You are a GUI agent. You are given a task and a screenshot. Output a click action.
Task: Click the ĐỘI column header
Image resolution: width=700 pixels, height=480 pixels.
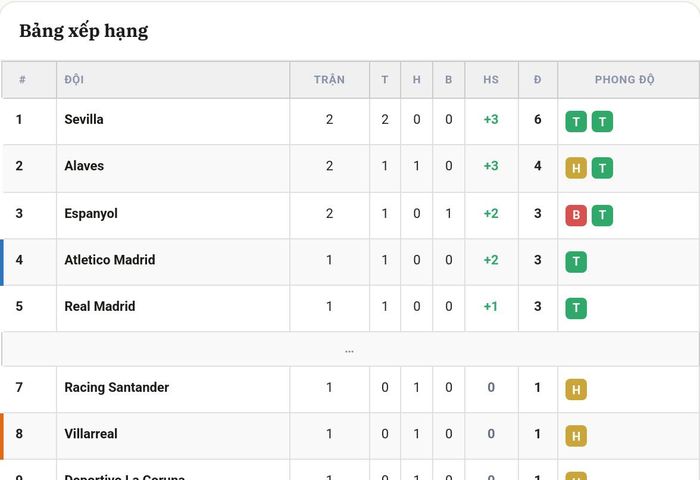[x=74, y=79]
